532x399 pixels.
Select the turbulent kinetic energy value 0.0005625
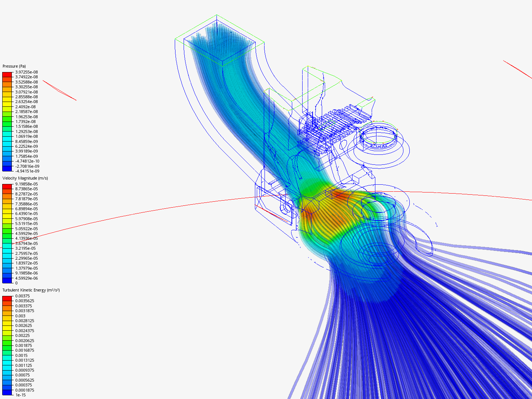pos(25,380)
